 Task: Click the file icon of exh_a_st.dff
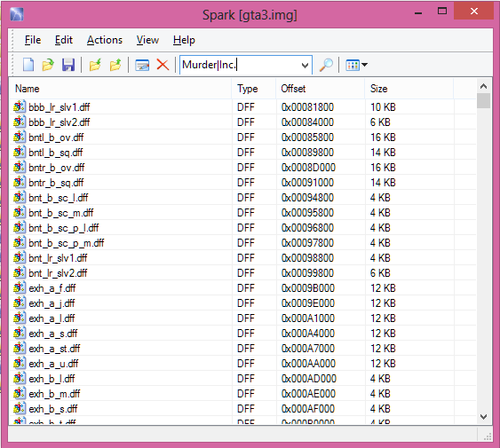(20, 348)
